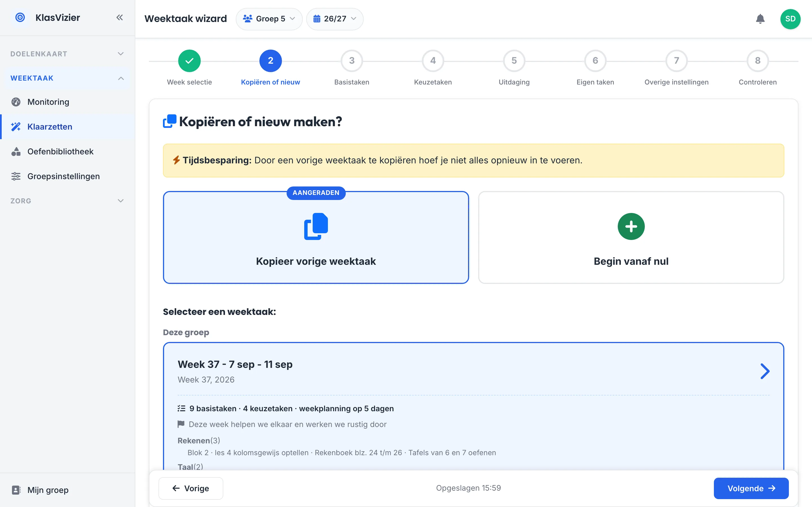
Task: Select Kopieer vorige weektaak option
Action: [316, 237]
